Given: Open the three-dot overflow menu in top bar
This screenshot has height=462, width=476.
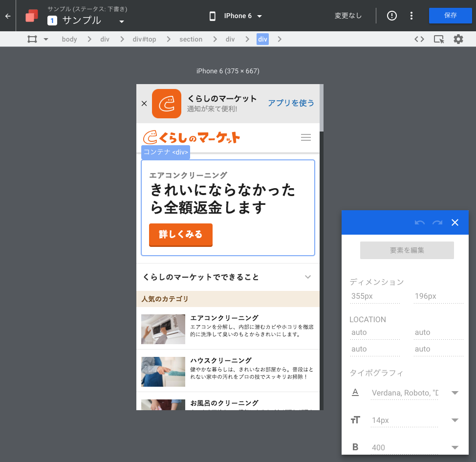Looking at the screenshot, I should 411,16.
